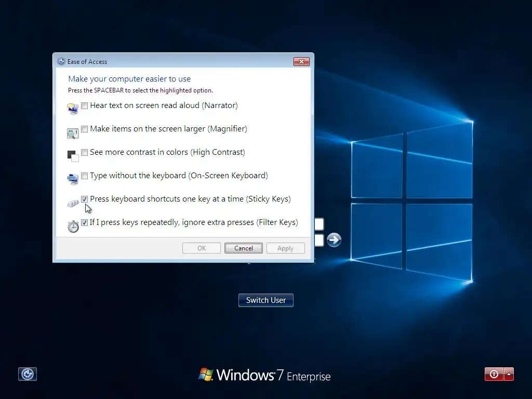Click the 'Press the SPACEBAR to select' instruction text
Image resolution: width=532 pixels, height=399 pixels.
point(140,90)
